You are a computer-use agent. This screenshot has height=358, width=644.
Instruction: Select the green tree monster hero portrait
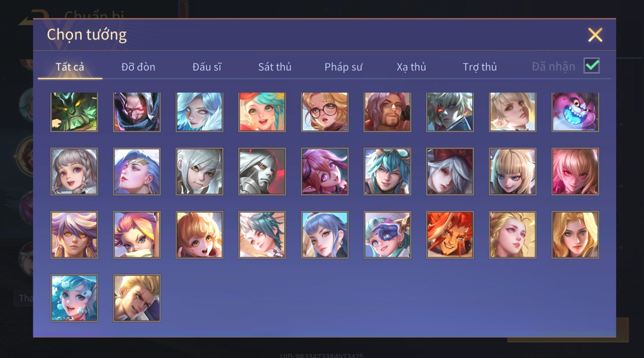tap(74, 112)
